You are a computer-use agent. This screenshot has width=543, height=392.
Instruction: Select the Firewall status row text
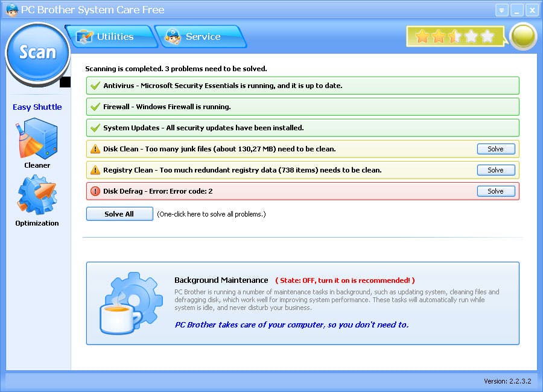pyautogui.click(x=167, y=107)
